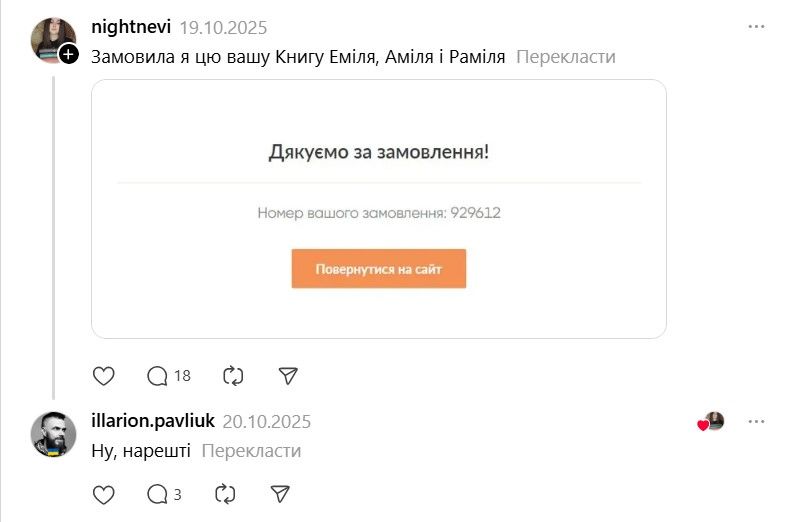This screenshot has height=522, width=788.
Task: Translate the nightnevi post with 'Перекласти'
Action: pos(566,57)
